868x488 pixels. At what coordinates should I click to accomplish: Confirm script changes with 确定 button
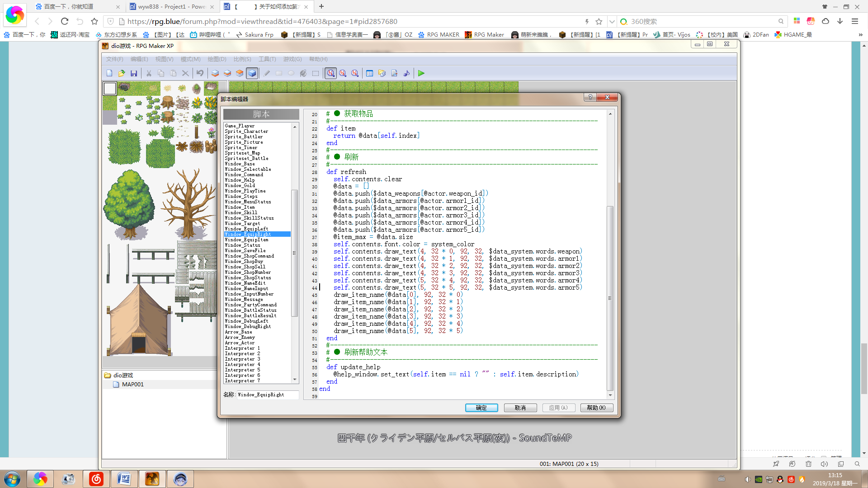pos(481,408)
